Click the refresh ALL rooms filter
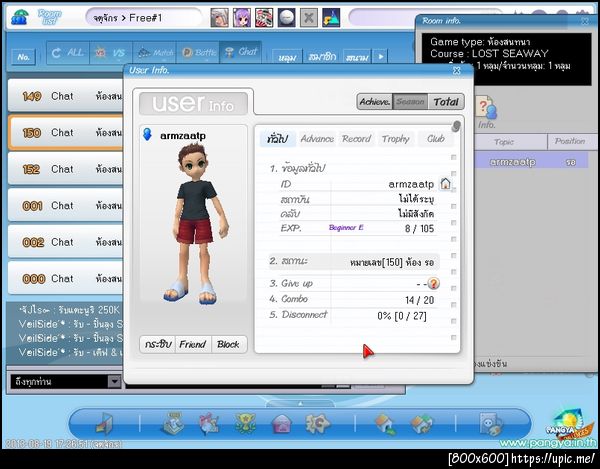The width and height of the screenshot is (600, 469). pos(68,52)
